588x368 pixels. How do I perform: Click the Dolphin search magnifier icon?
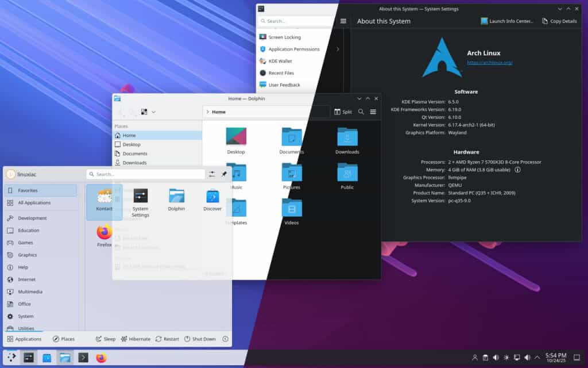361,112
